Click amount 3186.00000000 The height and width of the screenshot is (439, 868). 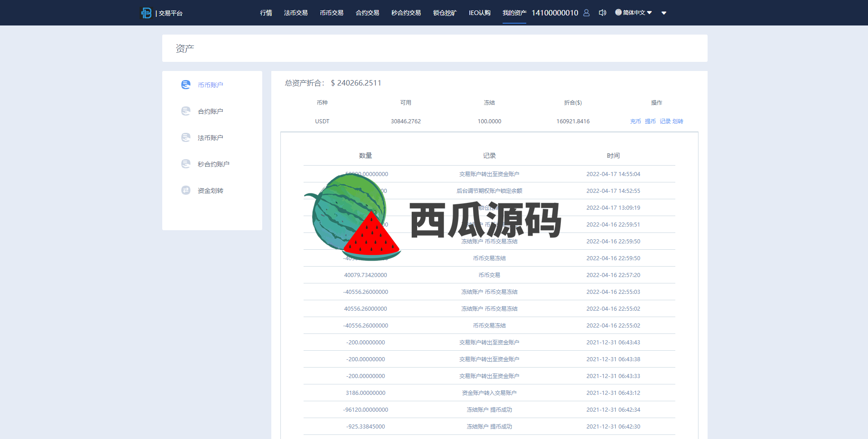pos(365,393)
